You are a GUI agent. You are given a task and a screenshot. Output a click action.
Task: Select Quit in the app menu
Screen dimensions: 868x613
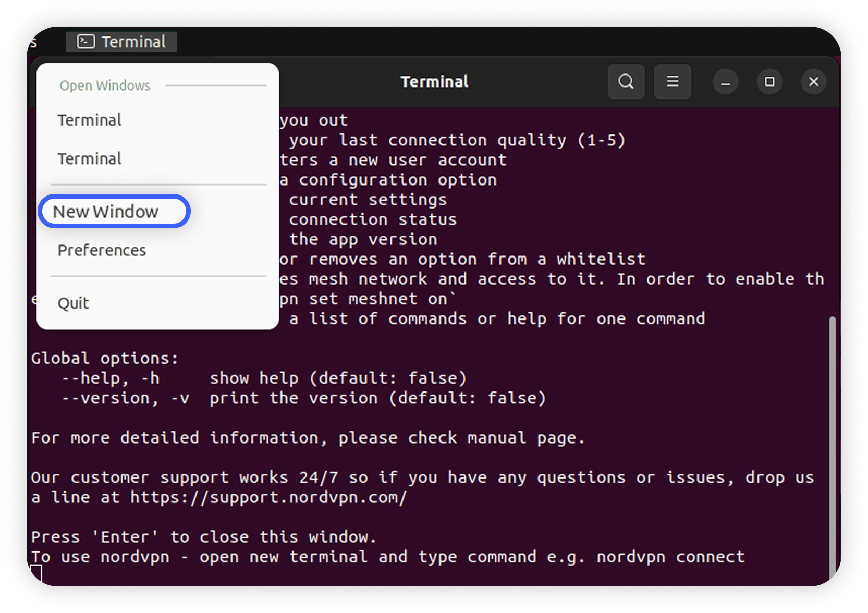pyautogui.click(x=74, y=303)
